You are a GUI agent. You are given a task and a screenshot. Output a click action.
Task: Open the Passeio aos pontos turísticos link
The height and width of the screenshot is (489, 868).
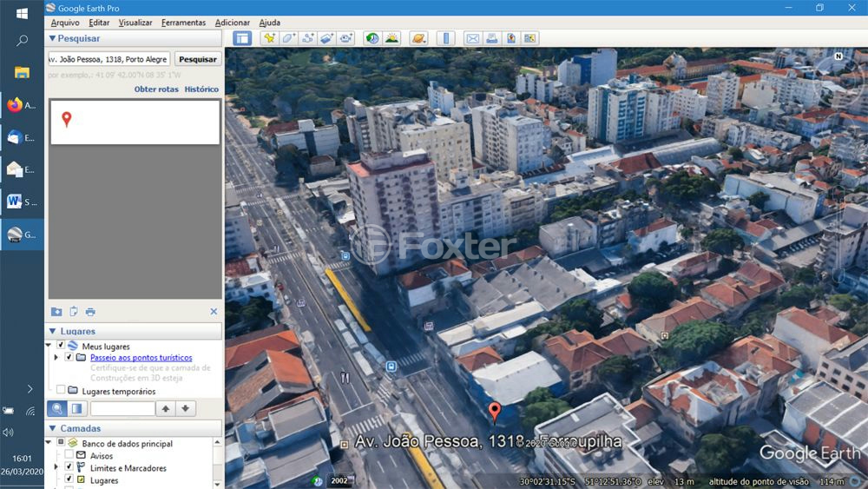click(x=141, y=358)
